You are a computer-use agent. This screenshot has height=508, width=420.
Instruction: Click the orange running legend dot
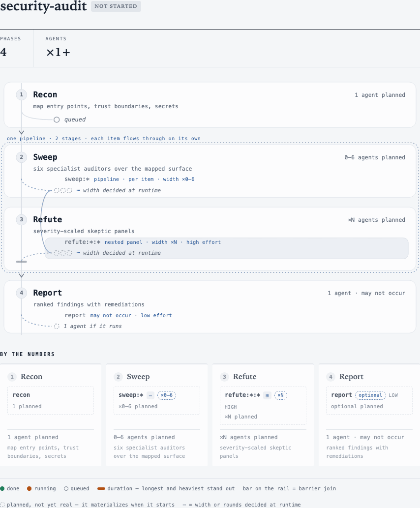(x=29, y=488)
